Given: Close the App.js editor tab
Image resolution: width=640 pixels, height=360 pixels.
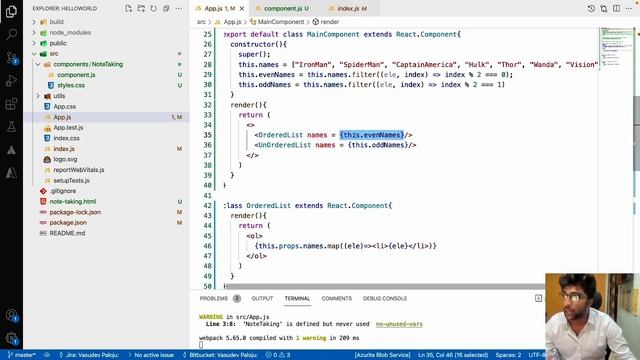Looking at the screenshot, I should click(x=242, y=8).
